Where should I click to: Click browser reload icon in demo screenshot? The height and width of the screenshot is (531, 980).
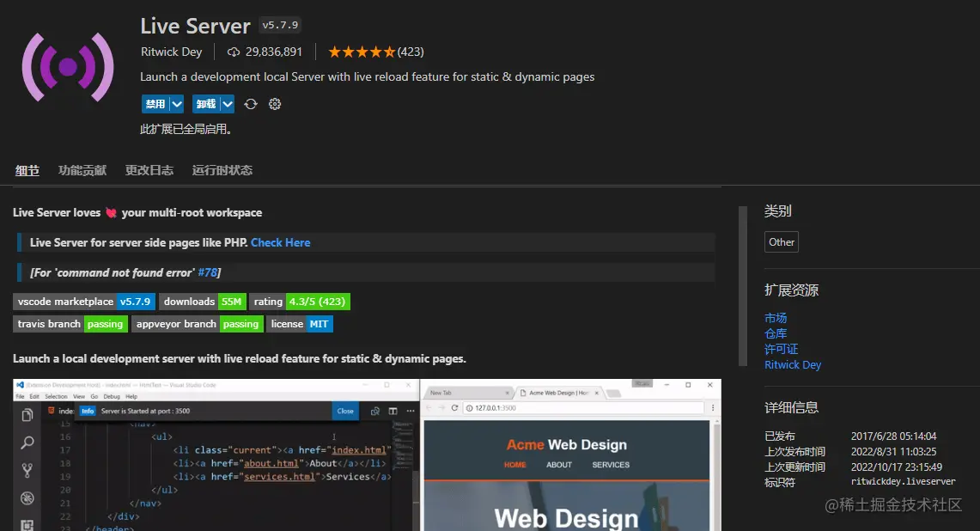[454, 408]
